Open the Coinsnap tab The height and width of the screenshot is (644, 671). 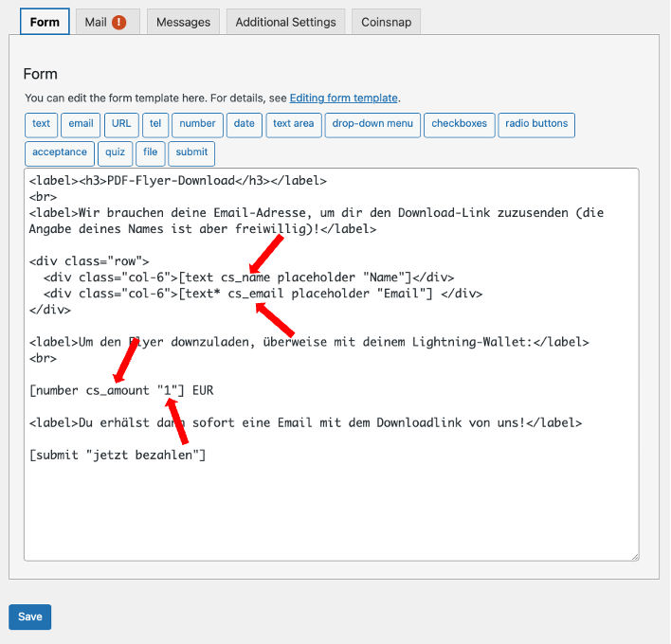tap(386, 22)
